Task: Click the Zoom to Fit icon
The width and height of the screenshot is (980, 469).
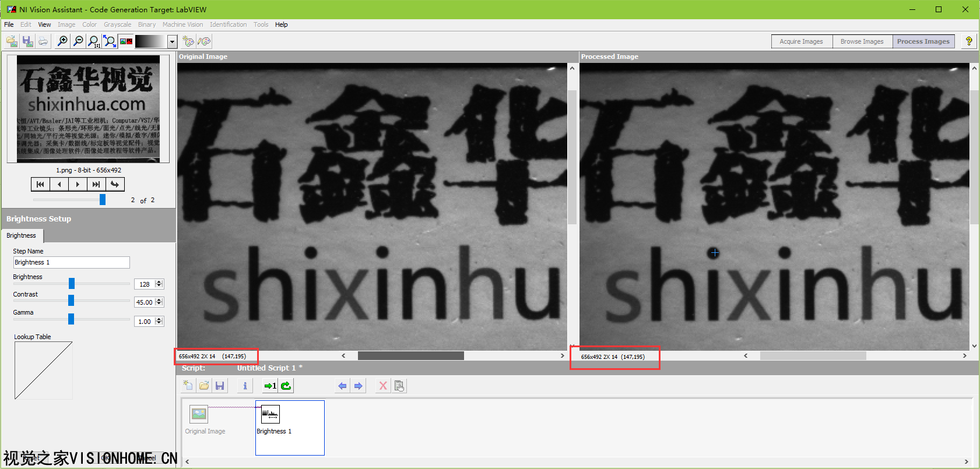Action: (x=110, y=41)
